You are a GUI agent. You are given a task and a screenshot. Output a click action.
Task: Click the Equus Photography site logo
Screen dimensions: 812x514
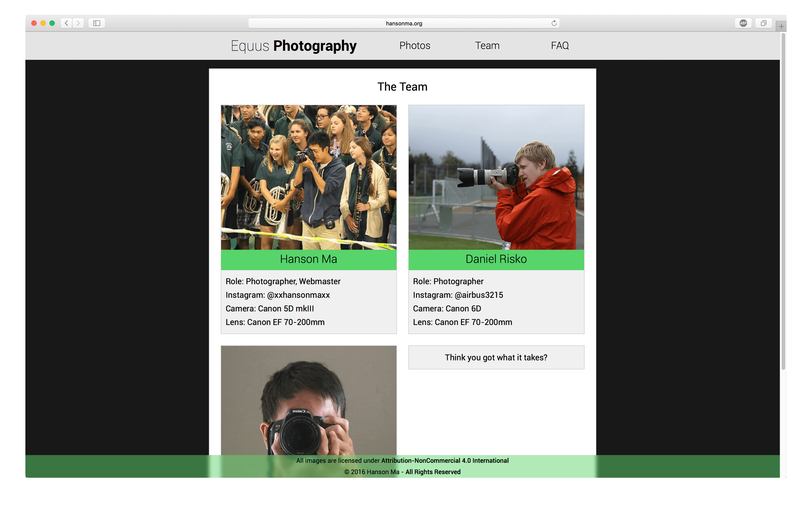(293, 46)
